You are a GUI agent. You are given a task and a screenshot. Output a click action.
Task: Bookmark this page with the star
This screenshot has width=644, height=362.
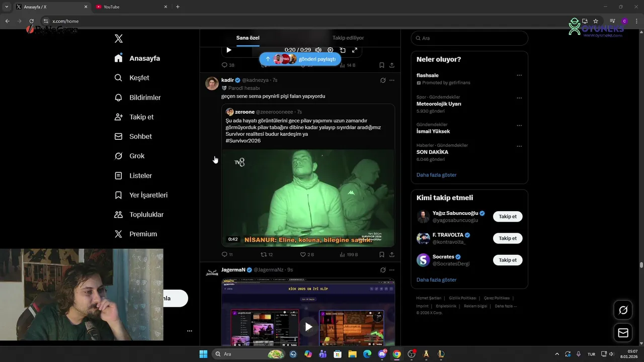(596, 21)
